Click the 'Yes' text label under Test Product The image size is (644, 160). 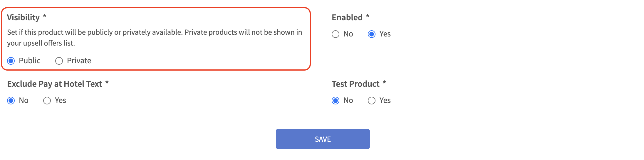point(385,101)
